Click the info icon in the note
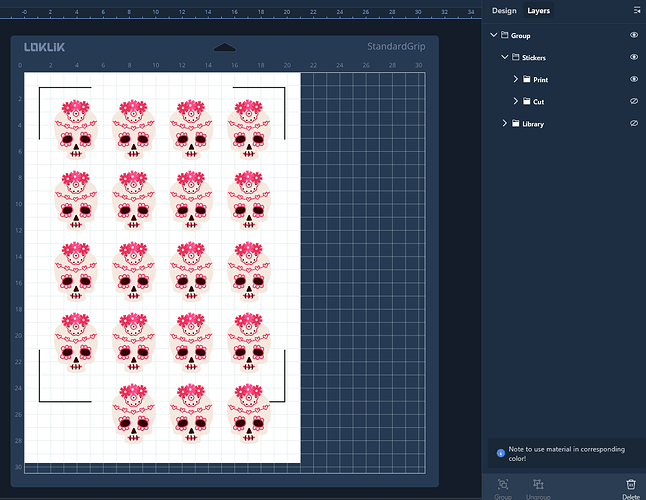 500,452
